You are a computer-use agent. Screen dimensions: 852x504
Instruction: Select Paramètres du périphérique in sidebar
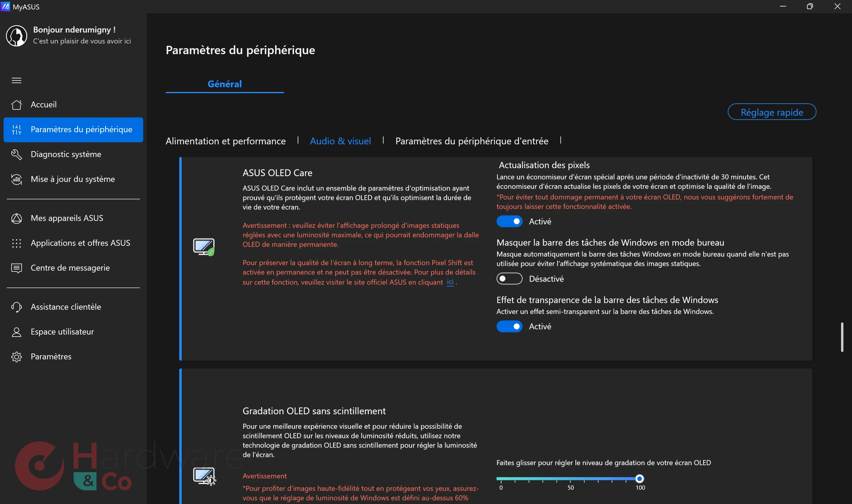click(x=73, y=130)
